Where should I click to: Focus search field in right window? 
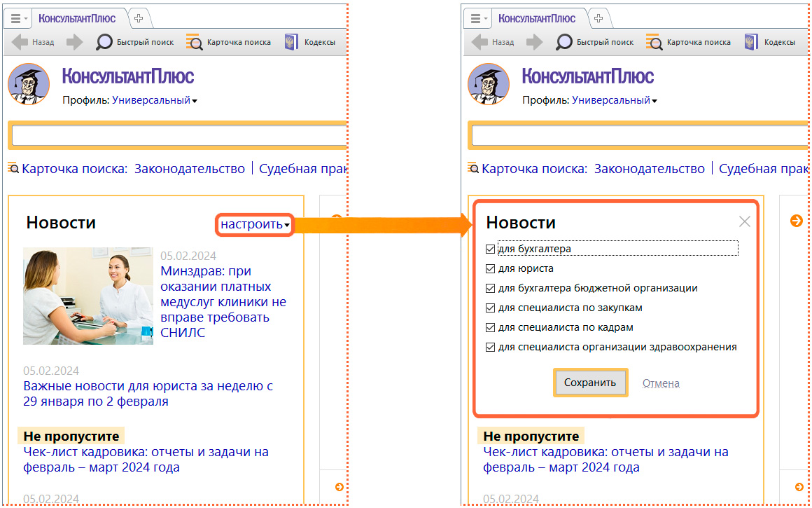coord(638,137)
